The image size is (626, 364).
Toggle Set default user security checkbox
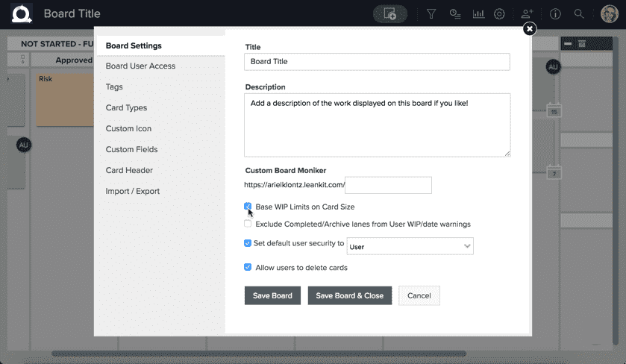(x=248, y=243)
